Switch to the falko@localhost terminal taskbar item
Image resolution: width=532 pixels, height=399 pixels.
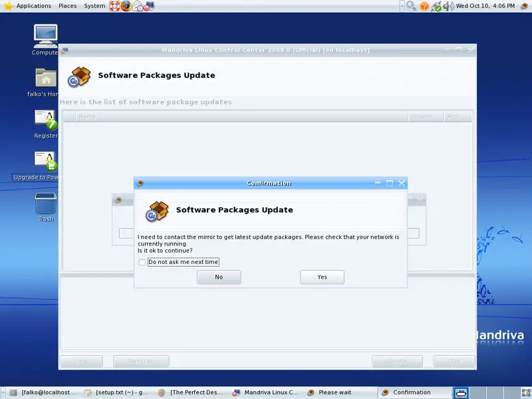pyautogui.click(x=43, y=392)
